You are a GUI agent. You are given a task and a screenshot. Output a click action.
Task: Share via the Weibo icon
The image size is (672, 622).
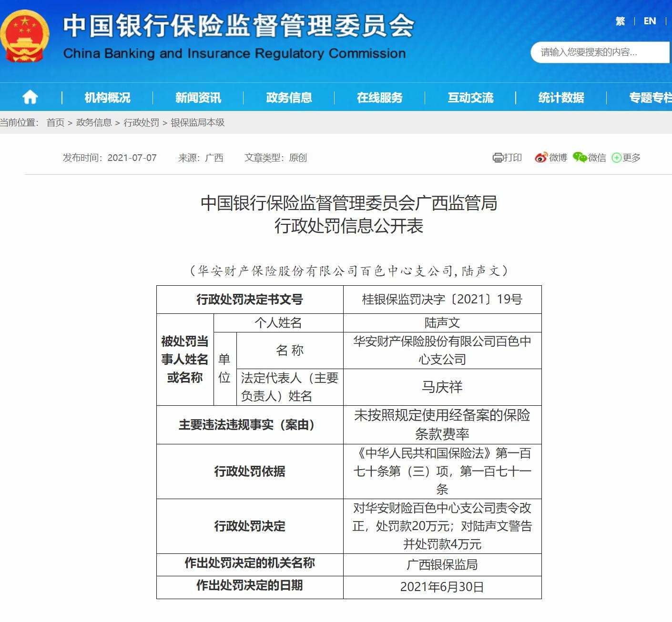541,158
